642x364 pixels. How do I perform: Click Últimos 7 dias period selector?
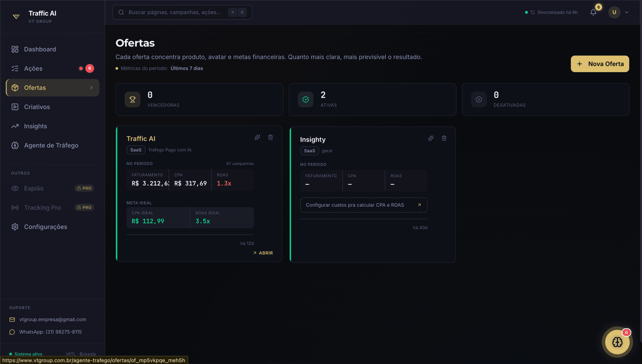click(187, 69)
